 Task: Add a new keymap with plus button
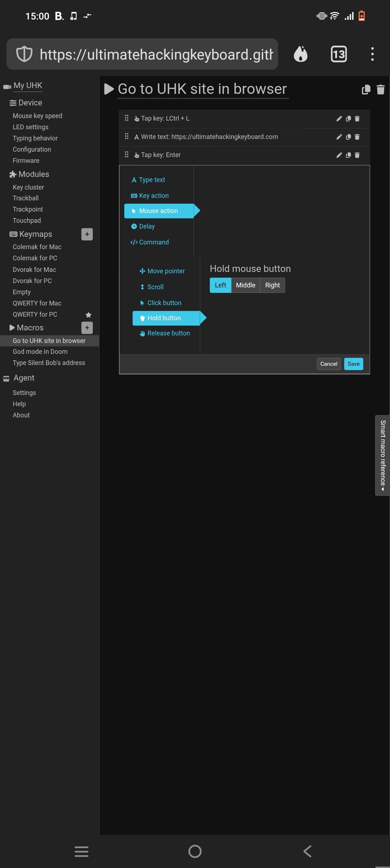87,234
